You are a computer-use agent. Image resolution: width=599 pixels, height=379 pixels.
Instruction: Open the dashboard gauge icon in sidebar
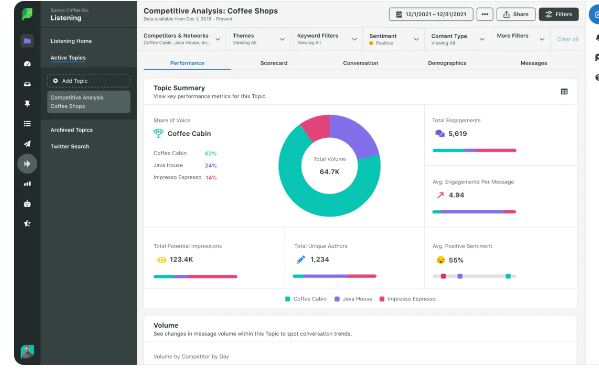[x=27, y=64]
